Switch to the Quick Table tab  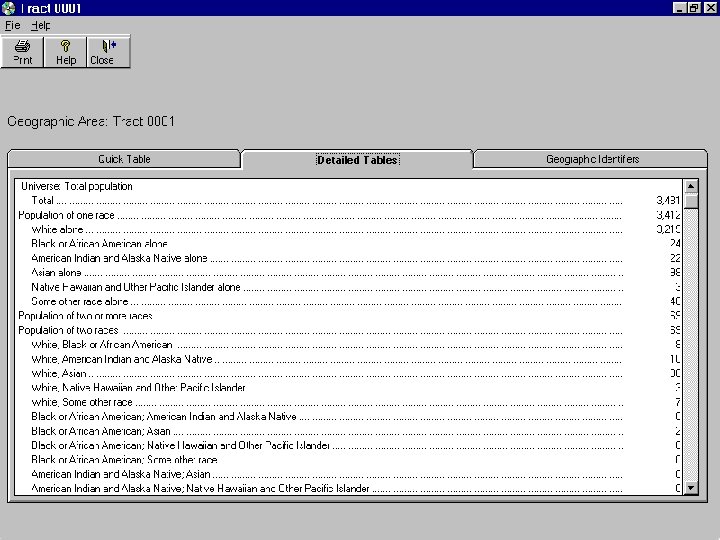click(x=124, y=159)
